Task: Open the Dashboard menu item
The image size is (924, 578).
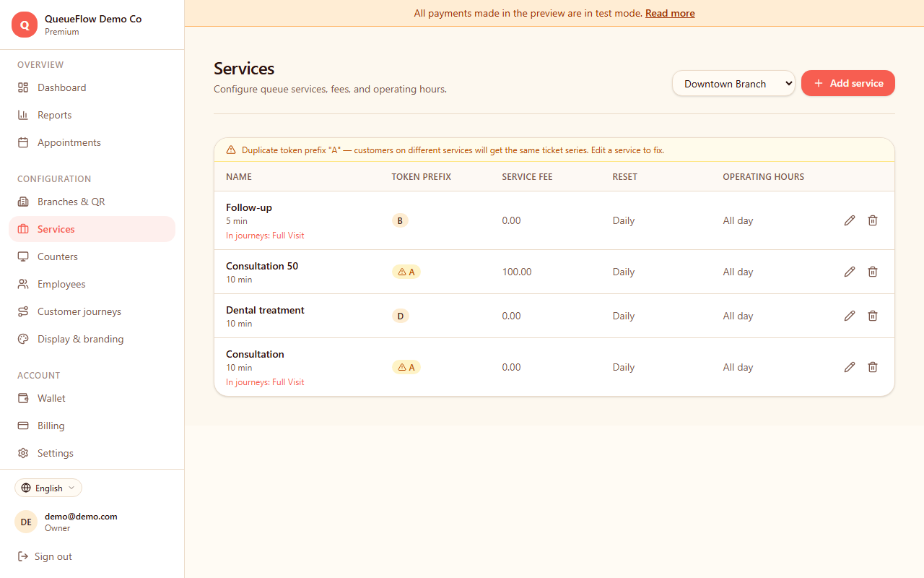Action: point(92,87)
